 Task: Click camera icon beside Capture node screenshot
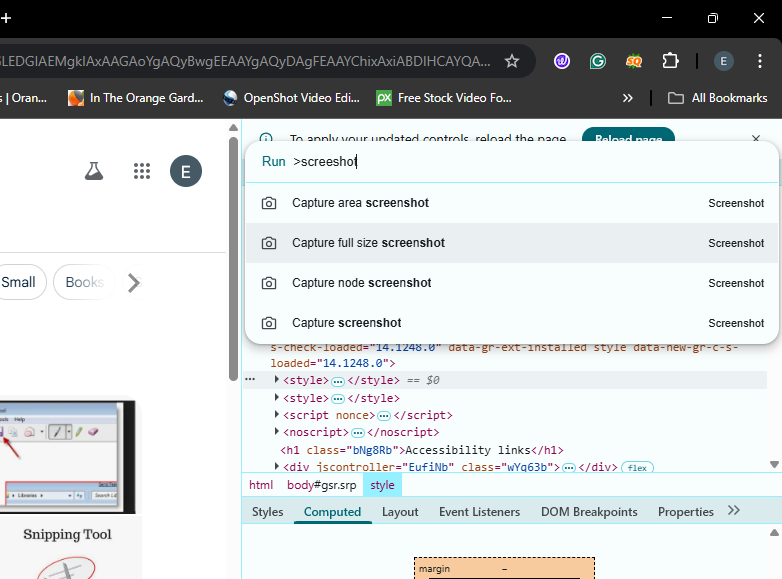point(269,283)
